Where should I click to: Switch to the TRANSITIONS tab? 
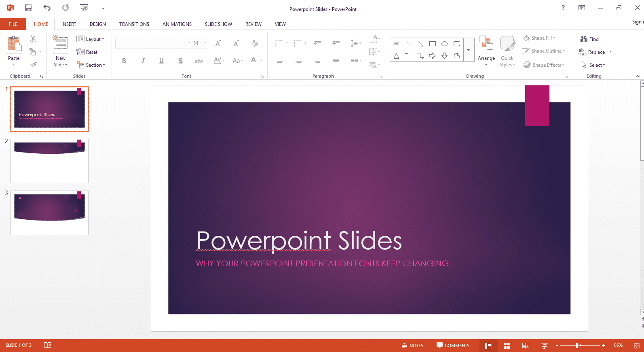tap(134, 24)
